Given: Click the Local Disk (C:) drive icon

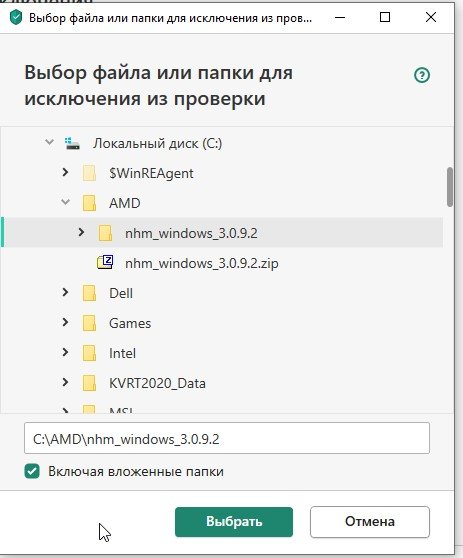Looking at the screenshot, I should coord(72,143).
